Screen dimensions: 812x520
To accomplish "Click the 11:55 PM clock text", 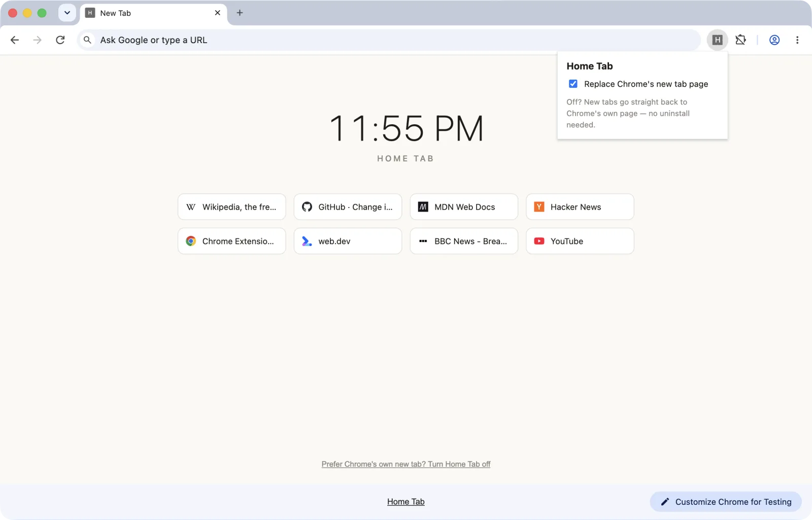I will tap(407, 128).
